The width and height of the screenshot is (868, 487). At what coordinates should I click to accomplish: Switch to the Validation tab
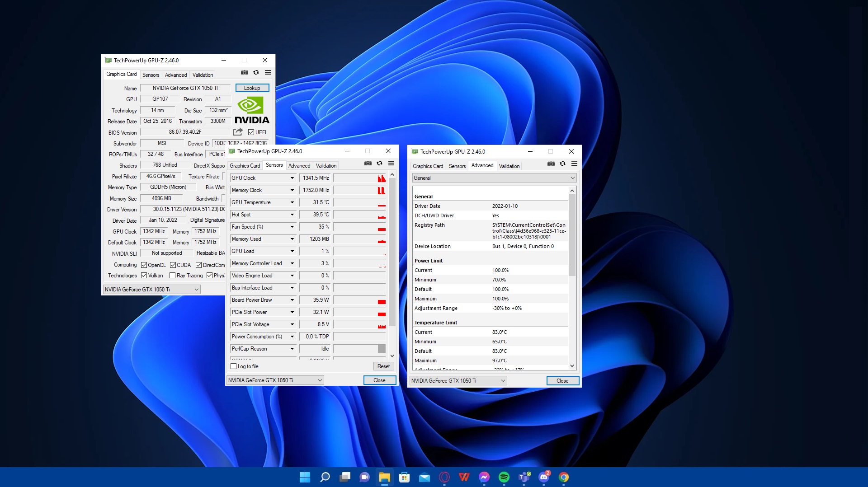[x=203, y=75]
